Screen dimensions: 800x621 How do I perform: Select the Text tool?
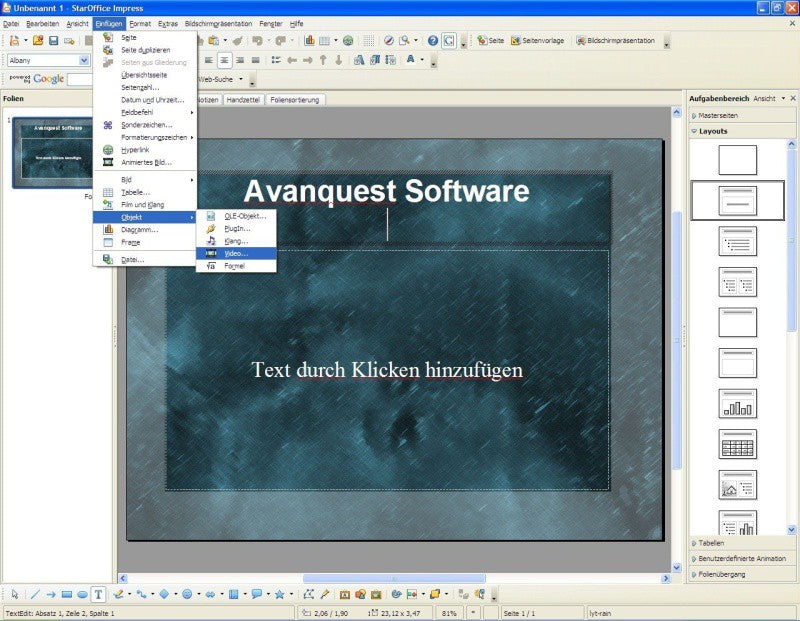[98, 594]
